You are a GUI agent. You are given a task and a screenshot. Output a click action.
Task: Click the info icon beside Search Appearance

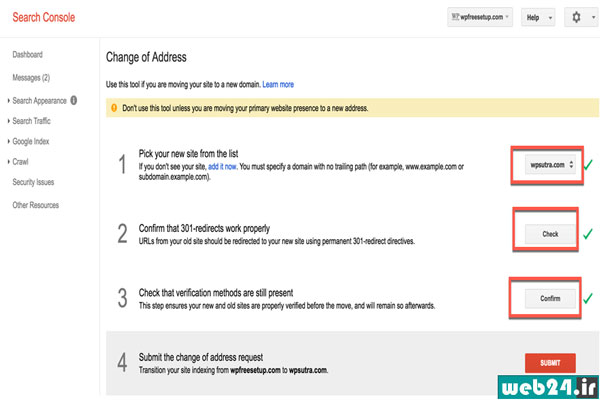click(73, 100)
